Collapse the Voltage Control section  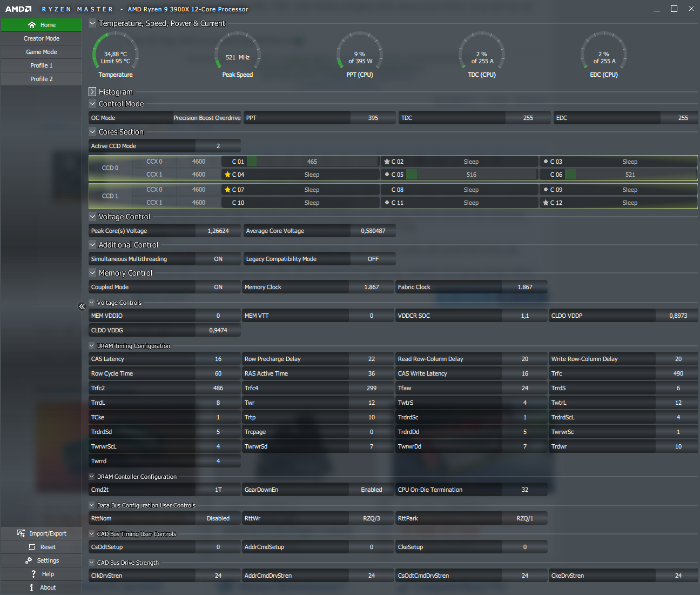coord(92,217)
